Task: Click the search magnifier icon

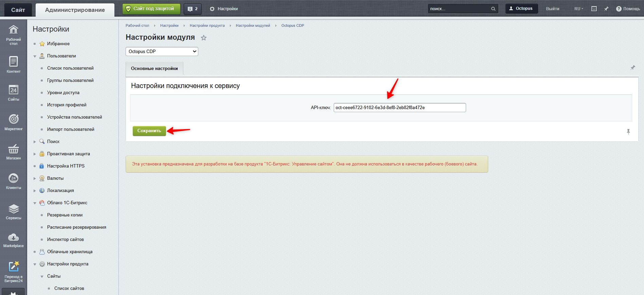Action: (493, 9)
